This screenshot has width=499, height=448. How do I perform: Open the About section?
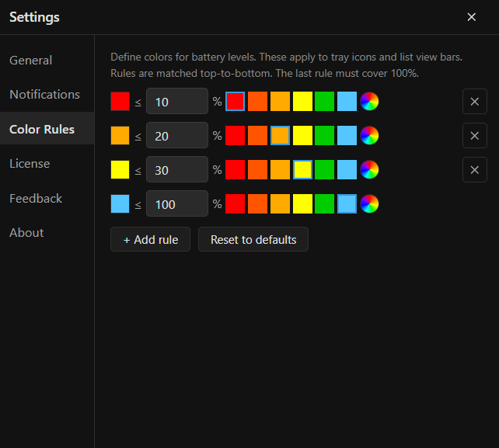point(47,233)
